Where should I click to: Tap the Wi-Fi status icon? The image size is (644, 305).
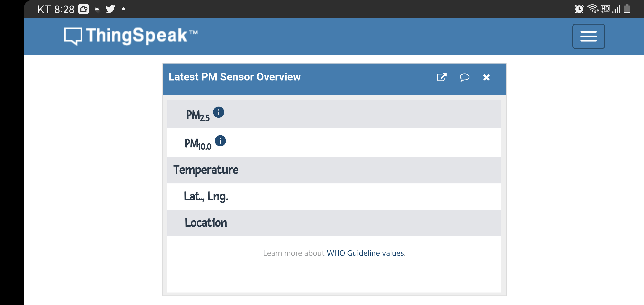tap(593, 9)
